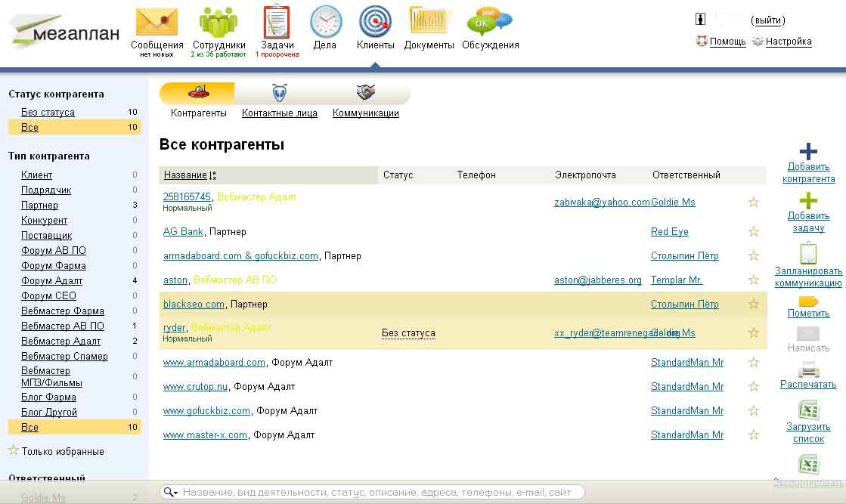Click the Распечатать printer icon
The width and height of the screenshot is (846, 504).
(808, 370)
